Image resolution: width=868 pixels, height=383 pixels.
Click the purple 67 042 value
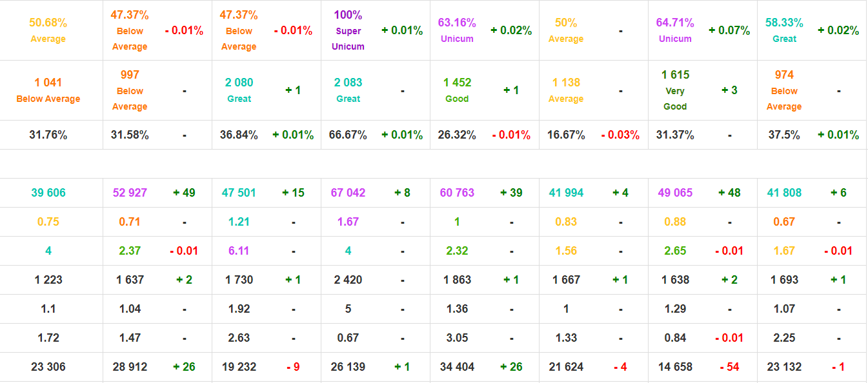point(348,193)
